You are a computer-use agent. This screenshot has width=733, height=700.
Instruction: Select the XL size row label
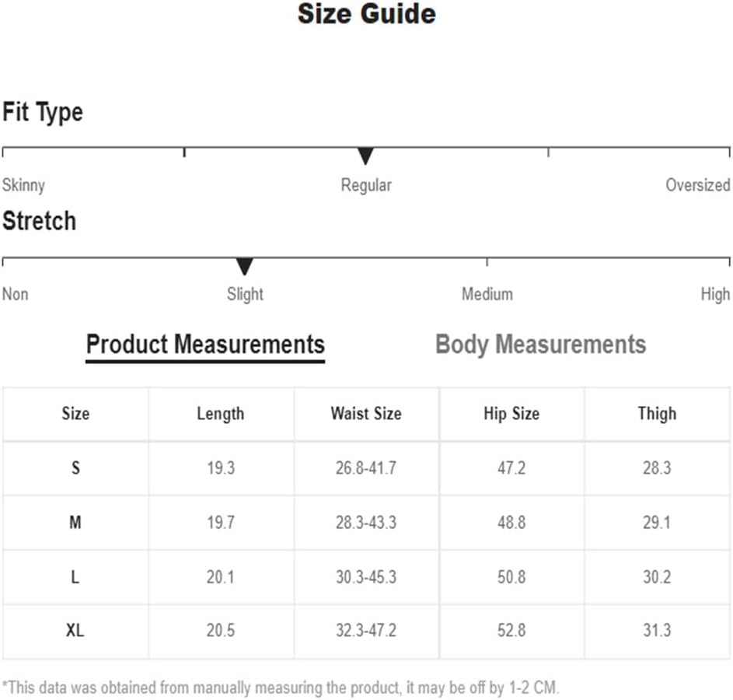click(x=75, y=630)
